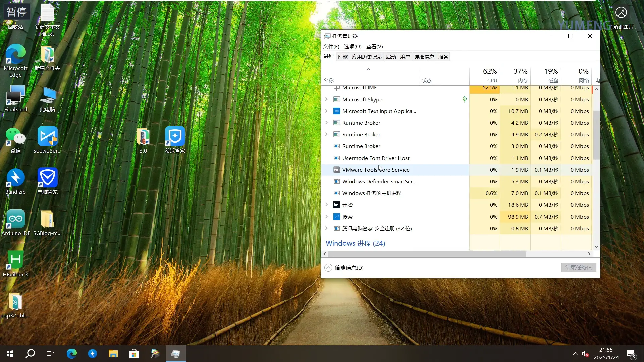Screen dimensions: 644x362
Task: Click the 结束任务 button
Action: coord(578,267)
